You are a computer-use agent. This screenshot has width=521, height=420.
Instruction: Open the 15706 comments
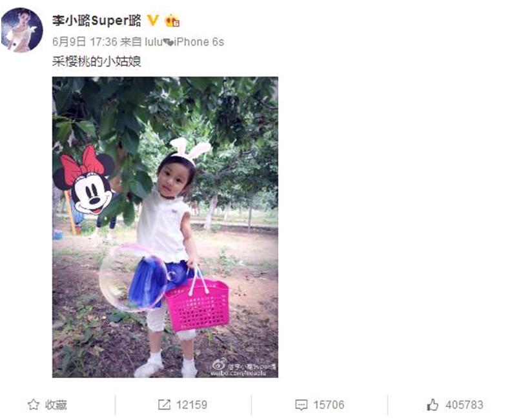point(329,405)
